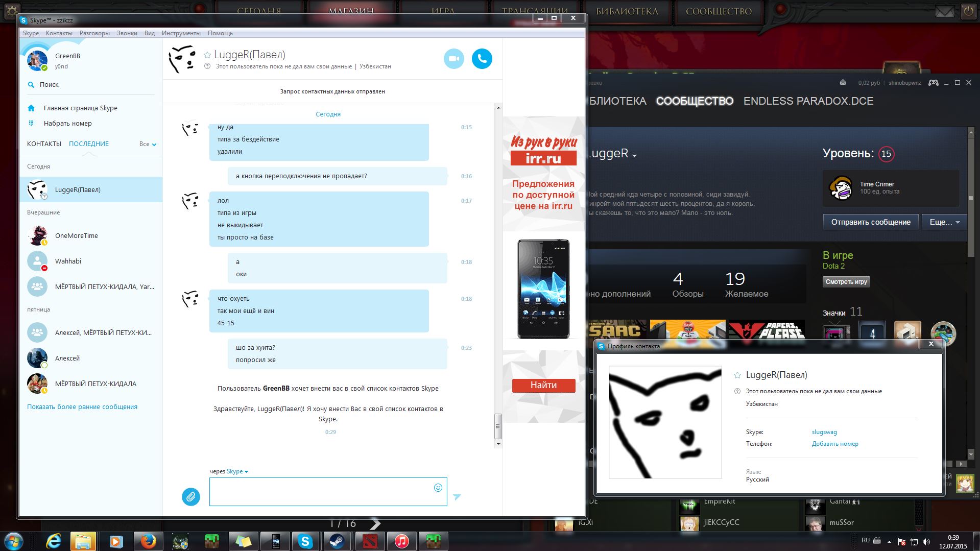Click the volume icon in system tray
Image resolution: width=980 pixels, height=551 pixels.
(x=926, y=542)
